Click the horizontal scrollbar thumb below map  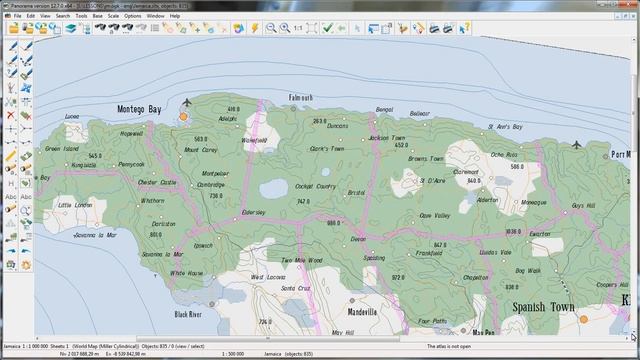tap(268, 338)
